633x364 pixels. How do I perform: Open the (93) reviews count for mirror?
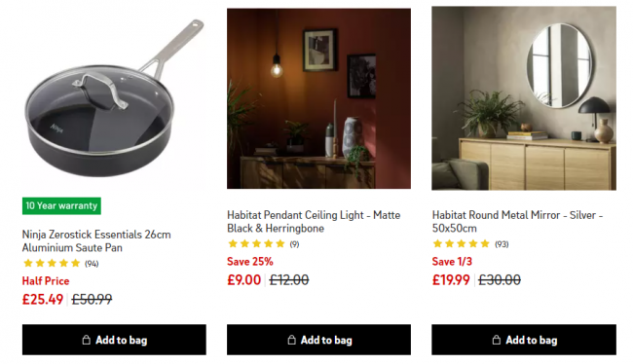coord(502,244)
